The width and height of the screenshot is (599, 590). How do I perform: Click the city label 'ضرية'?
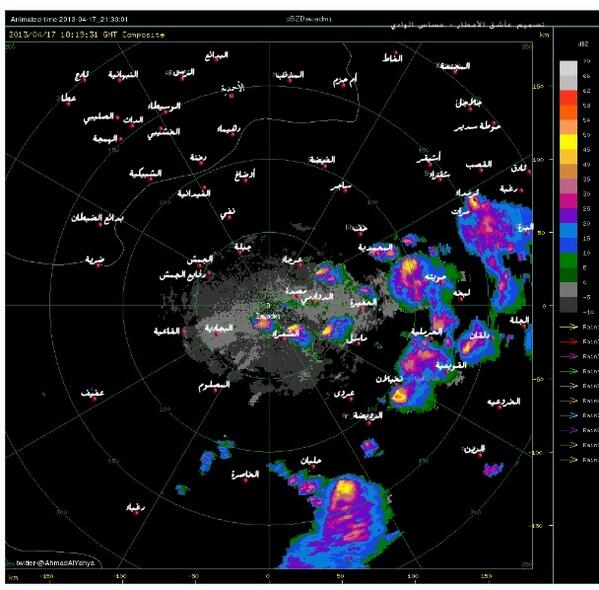tap(94, 260)
